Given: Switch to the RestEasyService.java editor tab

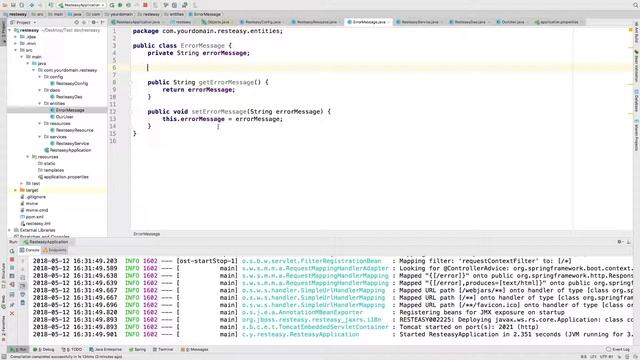Looking at the screenshot, I should 419,22.
